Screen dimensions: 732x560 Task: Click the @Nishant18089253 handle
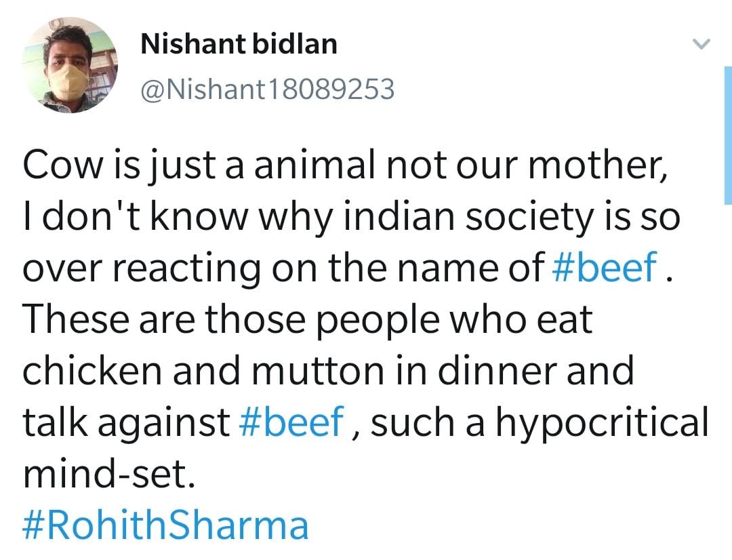point(266,89)
